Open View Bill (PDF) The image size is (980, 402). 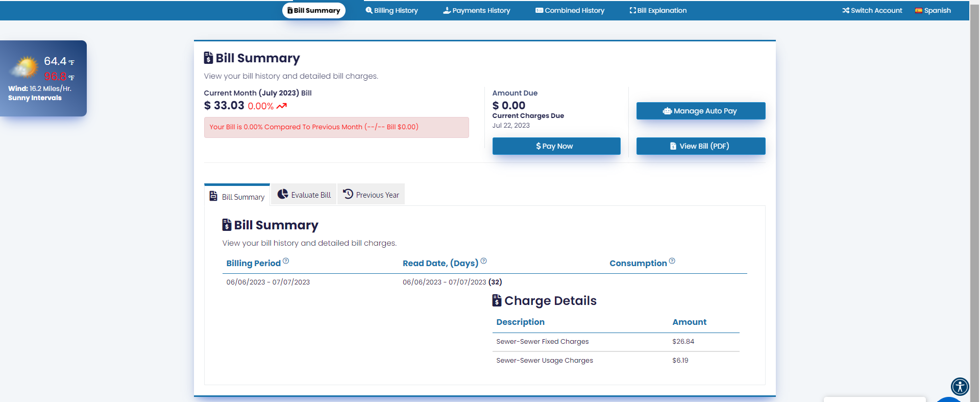(700, 146)
